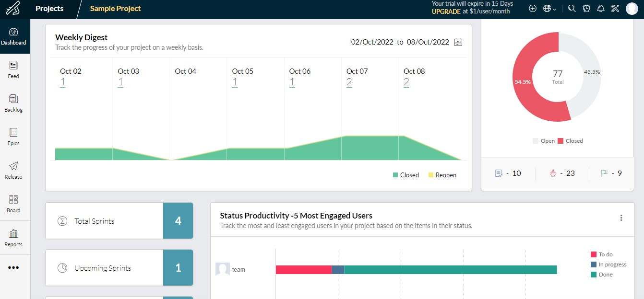The height and width of the screenshot is (299, 644).
Task: Click the Zoho Sprints logo icon
Action: tap(13, 9)
